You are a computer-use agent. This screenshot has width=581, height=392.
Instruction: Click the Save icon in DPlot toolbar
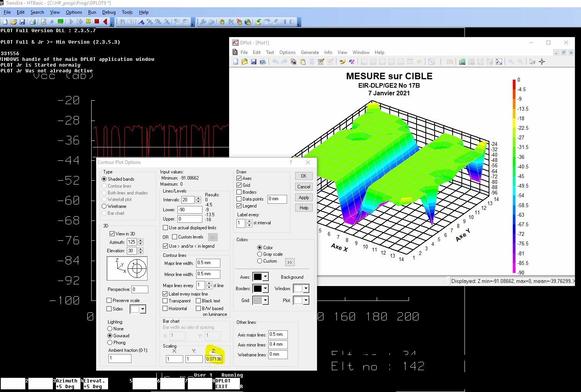point(253,62)
